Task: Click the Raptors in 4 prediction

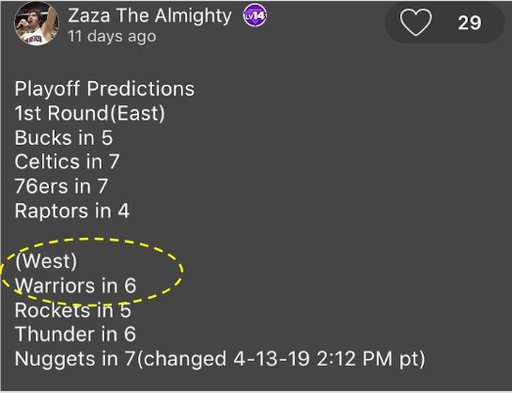Action: (72, 211)
